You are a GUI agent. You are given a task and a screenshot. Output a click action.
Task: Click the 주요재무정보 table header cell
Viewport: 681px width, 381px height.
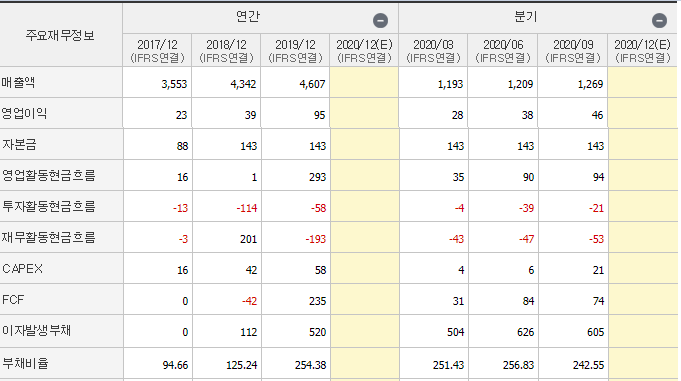pyautogui.click(x=60, y=35)
